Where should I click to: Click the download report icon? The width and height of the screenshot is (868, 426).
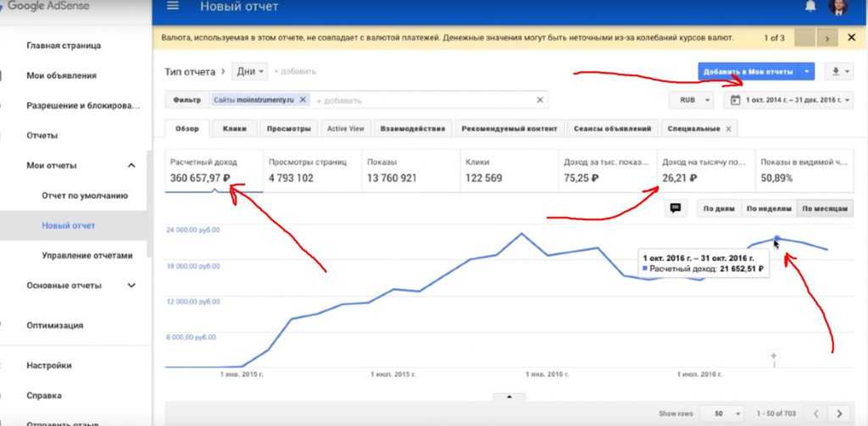coord(839,72)
